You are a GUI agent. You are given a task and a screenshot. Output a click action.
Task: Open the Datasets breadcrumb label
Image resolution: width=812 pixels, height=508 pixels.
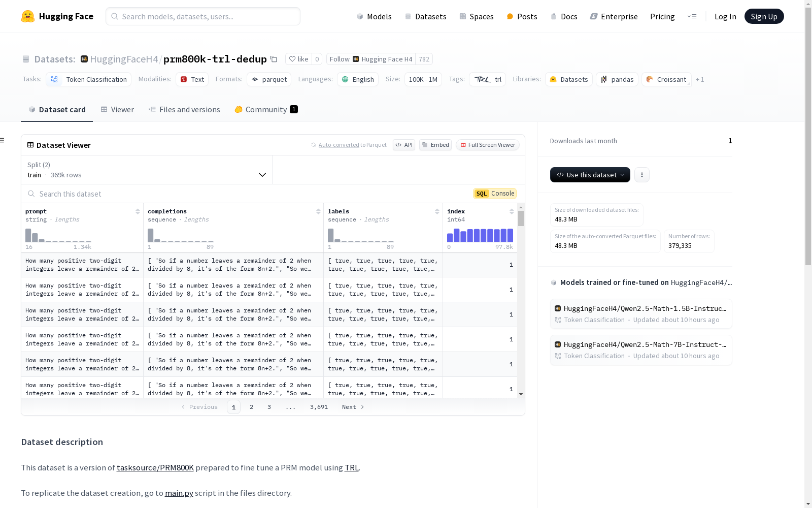coord(54,59)
